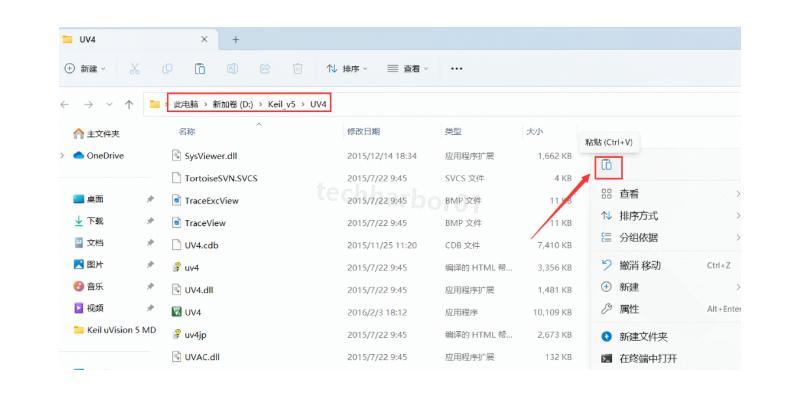Viewport: 801px width, 395px height.
Task: Click the share icon in toolbar
Action: [x=265, y=68]
